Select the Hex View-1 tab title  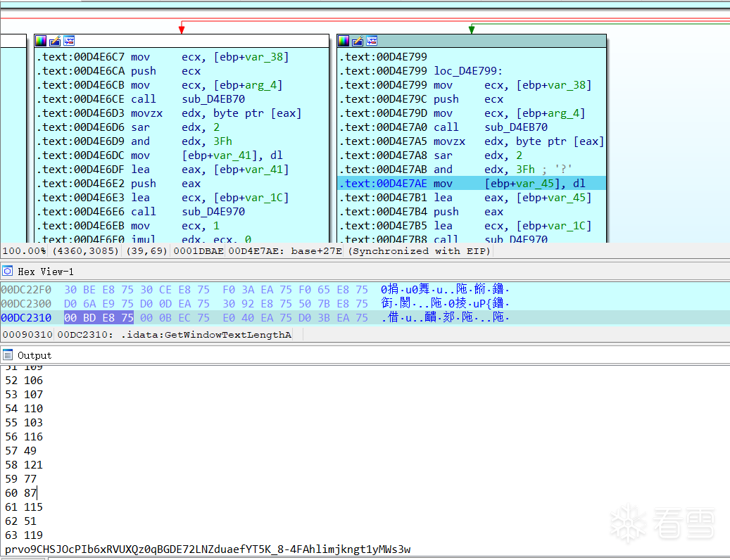point(46,272)
